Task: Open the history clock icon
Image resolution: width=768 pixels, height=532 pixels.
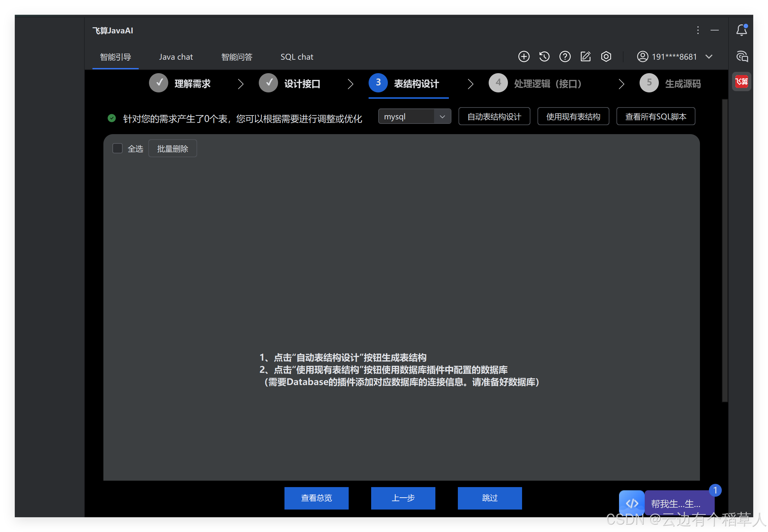Action: pyautogui.click(x=544, y=57)
